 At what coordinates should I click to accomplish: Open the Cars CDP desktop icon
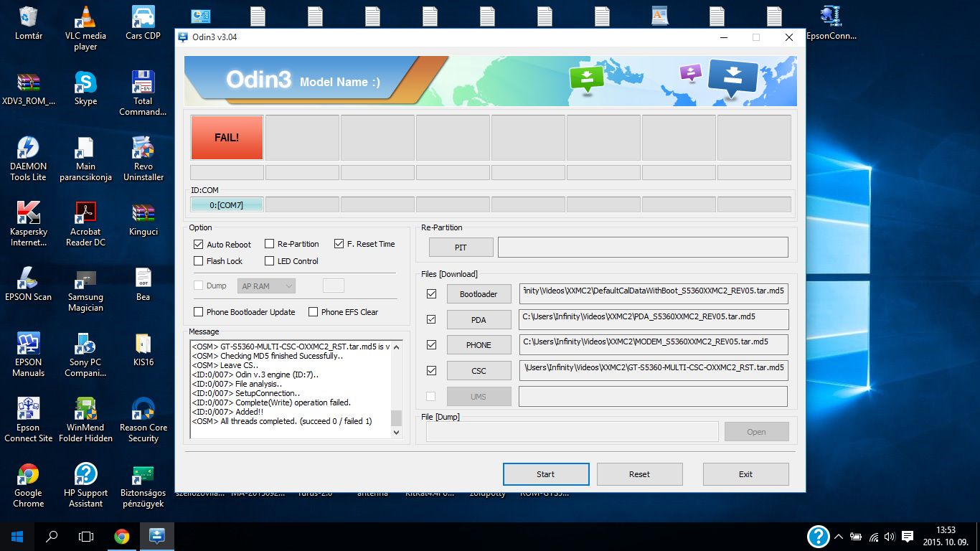[143, 23]
